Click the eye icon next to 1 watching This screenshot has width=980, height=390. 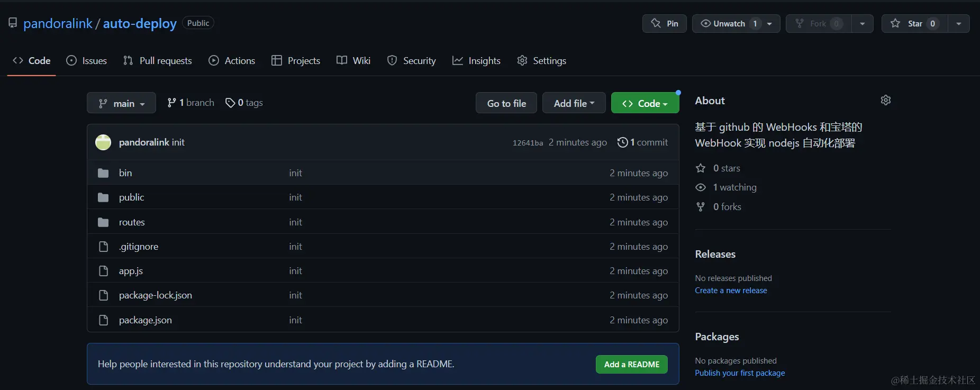point(701,187)
